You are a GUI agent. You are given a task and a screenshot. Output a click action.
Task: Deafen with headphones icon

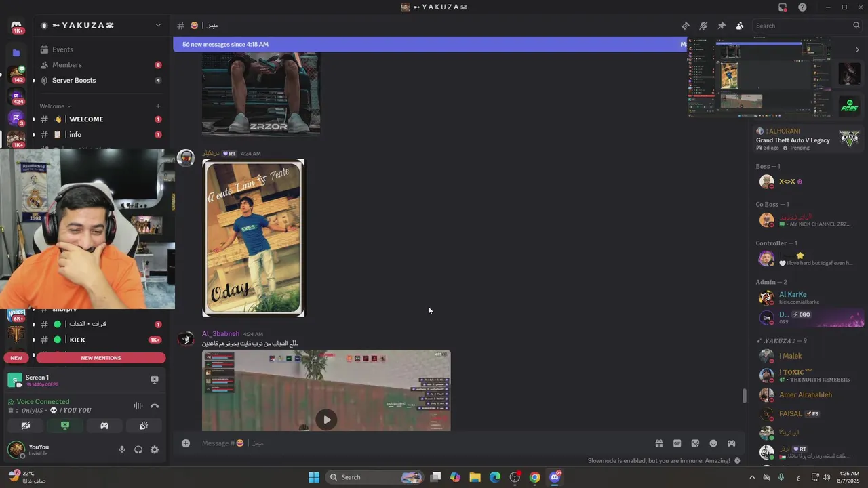138,450
